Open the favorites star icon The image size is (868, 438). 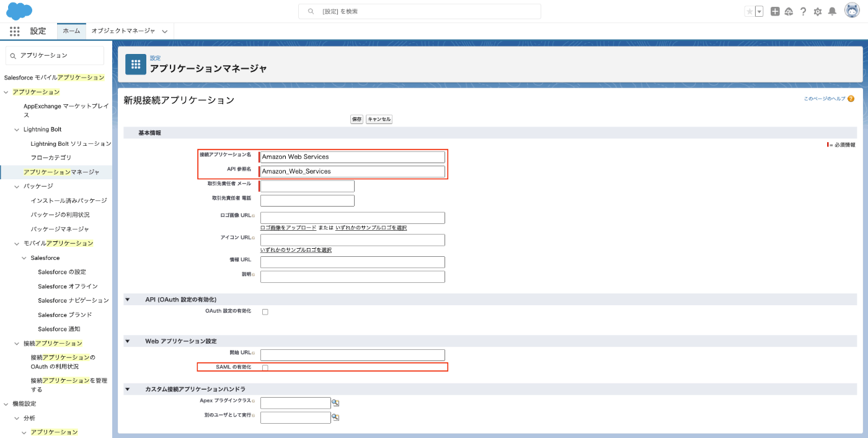point(750,11)
